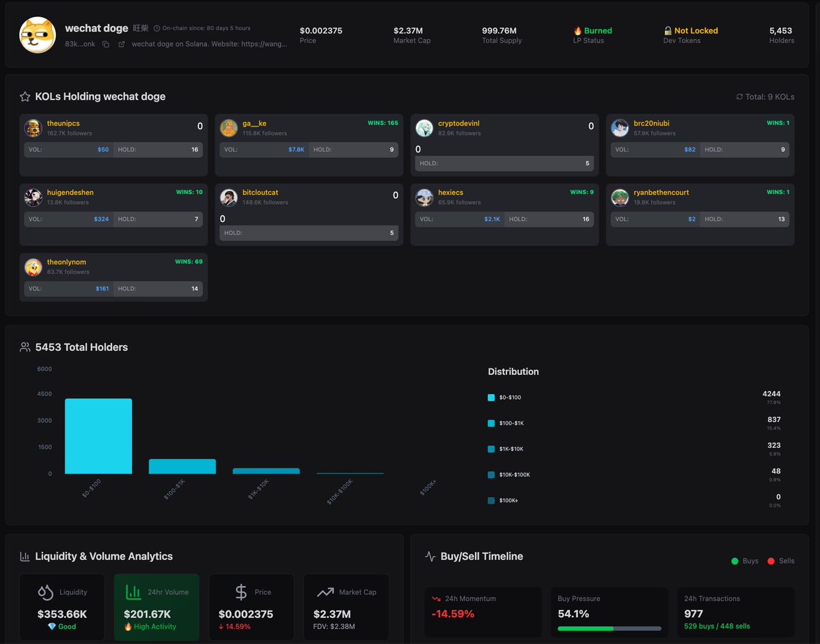The height and width of the screenshot is (644, 820).
Task: Open hexiecs profile name link
Action: pyautogui.click(x=450, y=193)
